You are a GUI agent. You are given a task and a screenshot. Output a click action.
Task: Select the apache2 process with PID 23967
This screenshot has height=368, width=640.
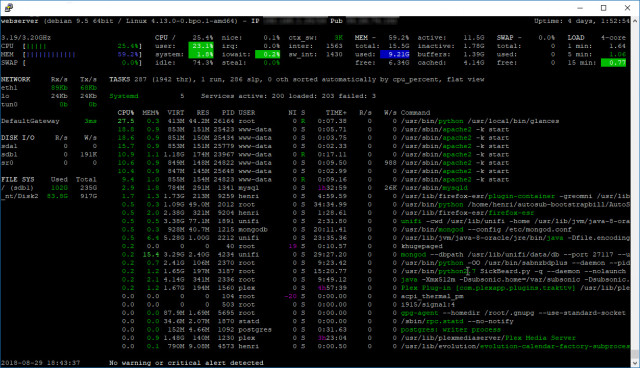click(313, 155)
